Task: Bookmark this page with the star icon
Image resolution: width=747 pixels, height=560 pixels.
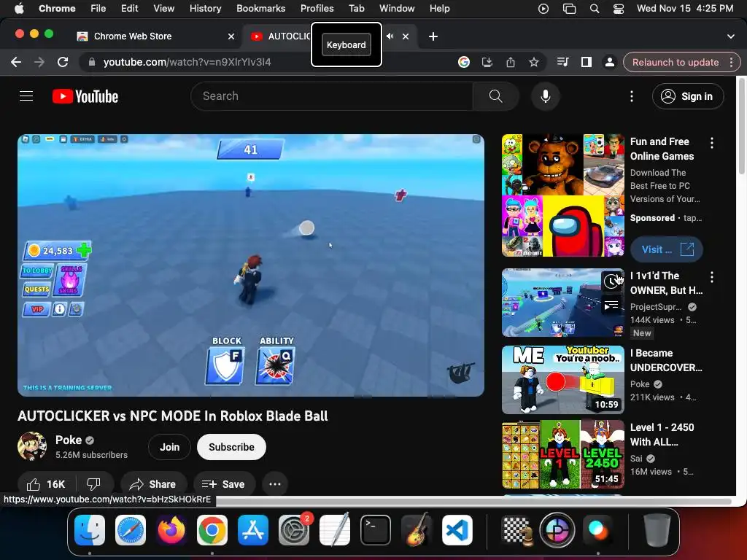Action: [x=533, y=62]
